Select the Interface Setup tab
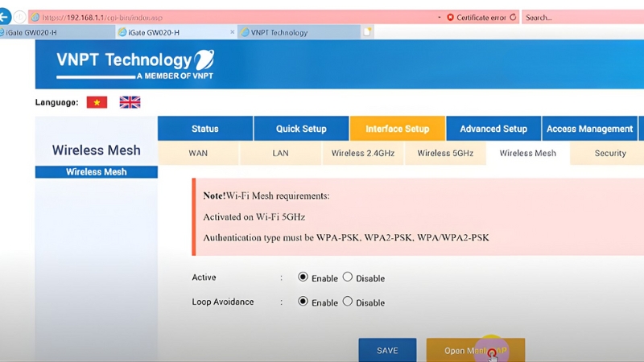Viewport: 644px width, 362px height. click(x=397, y=129)
